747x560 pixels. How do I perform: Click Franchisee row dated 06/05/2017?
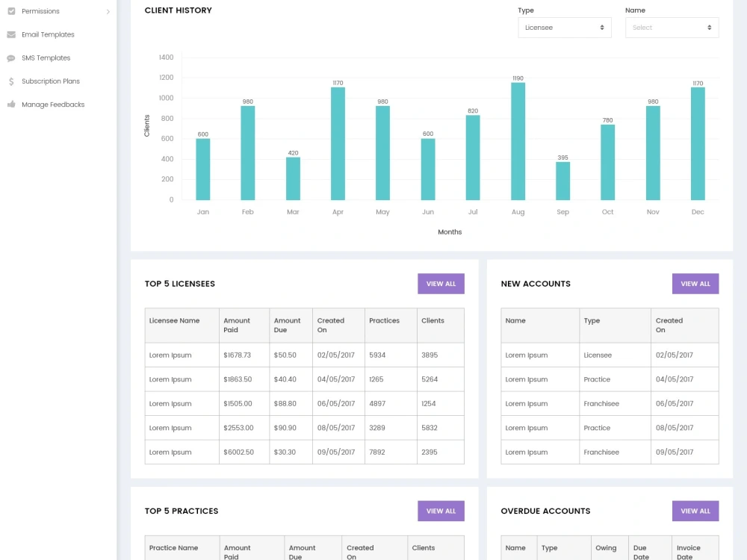click(610, 404)
